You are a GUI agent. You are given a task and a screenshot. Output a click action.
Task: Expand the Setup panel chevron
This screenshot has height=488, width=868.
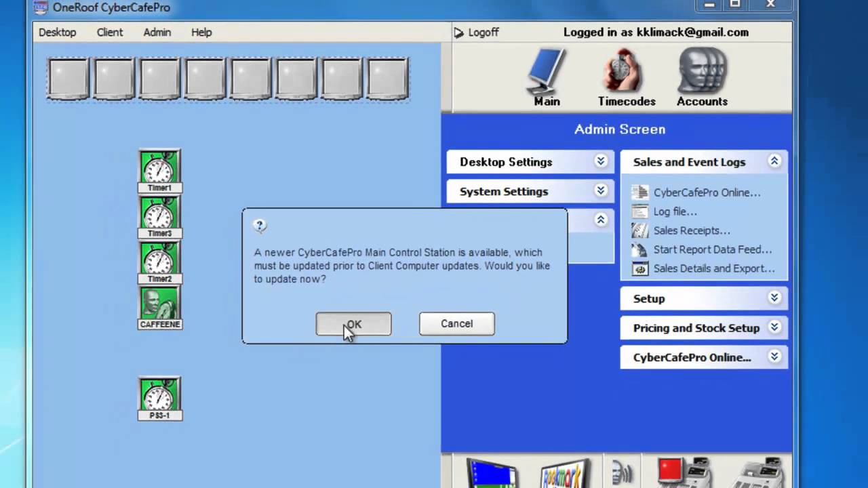[774, 298]
